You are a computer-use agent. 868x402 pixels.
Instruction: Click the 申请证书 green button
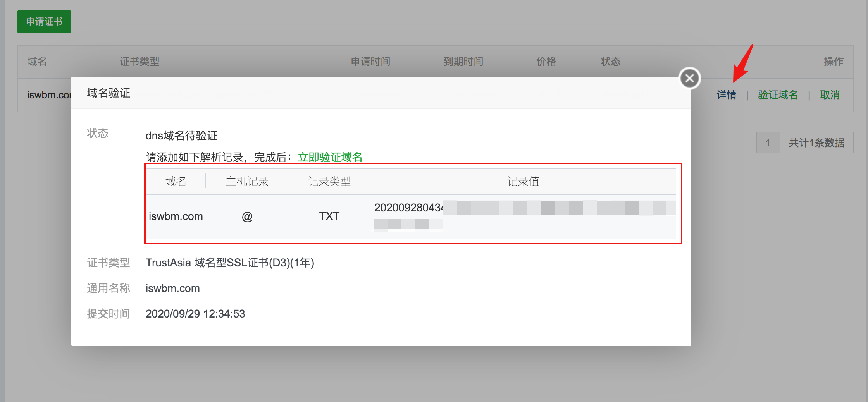44,22
